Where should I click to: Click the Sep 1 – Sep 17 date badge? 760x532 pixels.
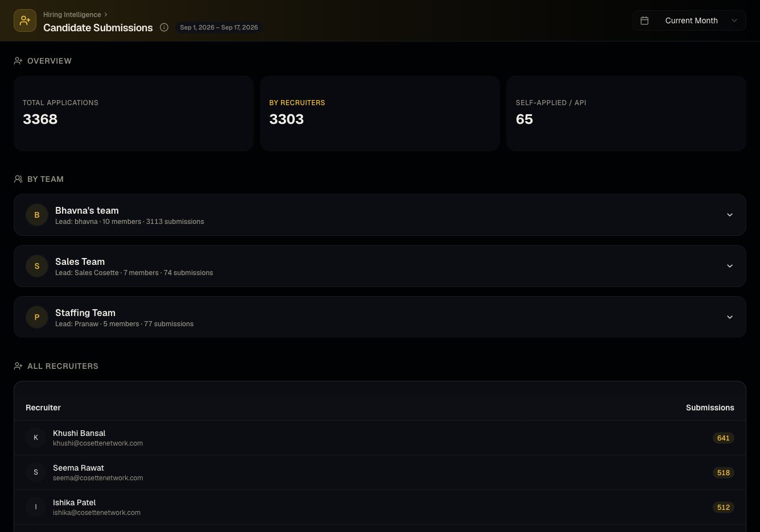[x=219, y=27]
